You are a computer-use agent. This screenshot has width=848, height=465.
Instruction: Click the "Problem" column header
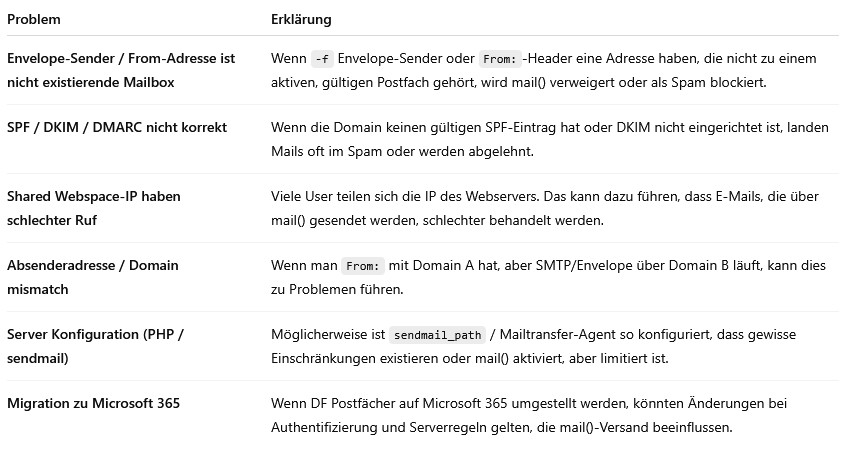click(x=32, y=20)
